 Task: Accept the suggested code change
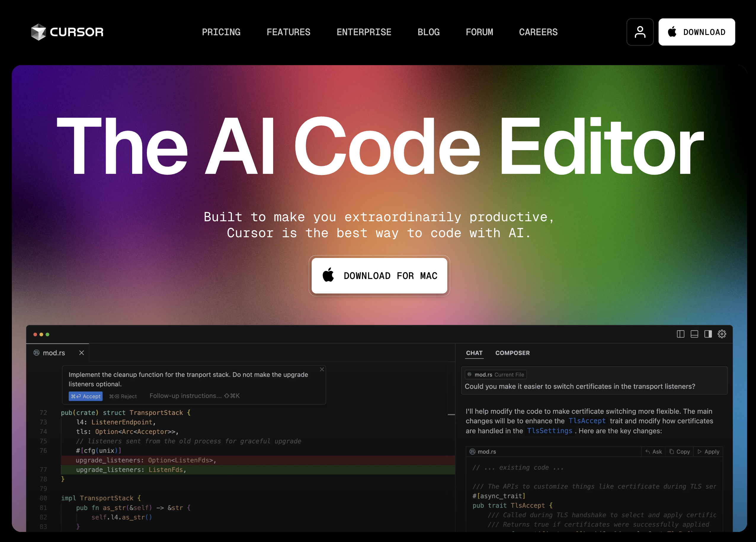(86, 396)
